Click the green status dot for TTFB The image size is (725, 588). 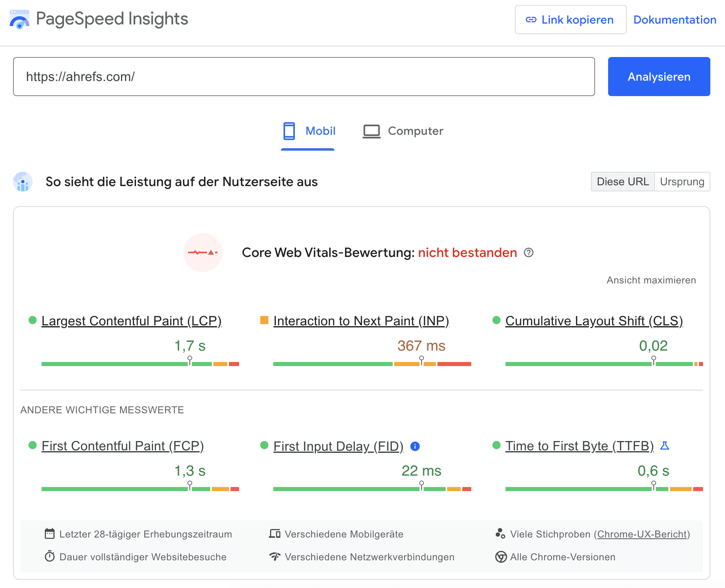[x=497, y=445]
